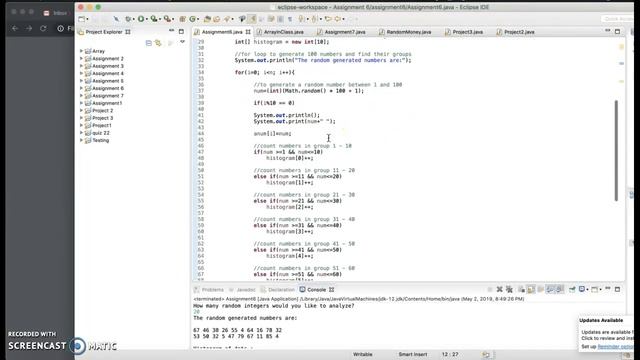Minimize the Project Explorer panel
Viewport: 640px width, 360px height.
pos(171,31)
